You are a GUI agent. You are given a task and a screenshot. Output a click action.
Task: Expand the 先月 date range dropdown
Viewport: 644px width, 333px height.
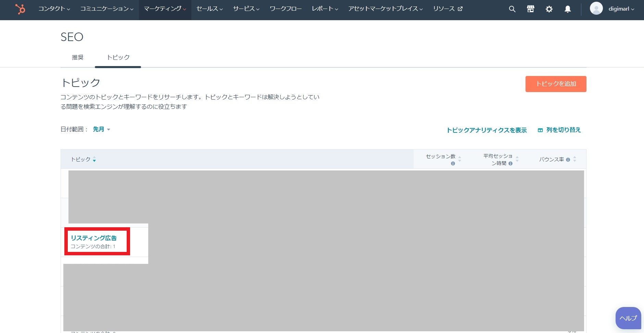coord(101,129)
